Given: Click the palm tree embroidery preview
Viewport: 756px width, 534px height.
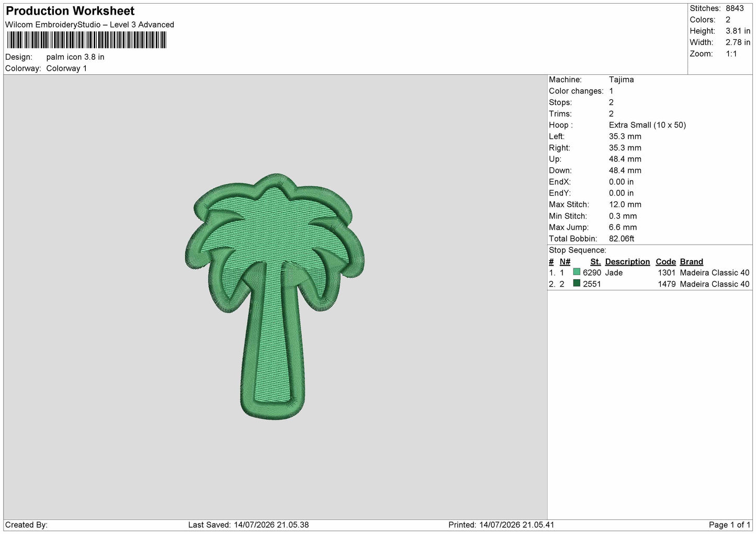Looking at the screenshot, I should pos(275,297).
